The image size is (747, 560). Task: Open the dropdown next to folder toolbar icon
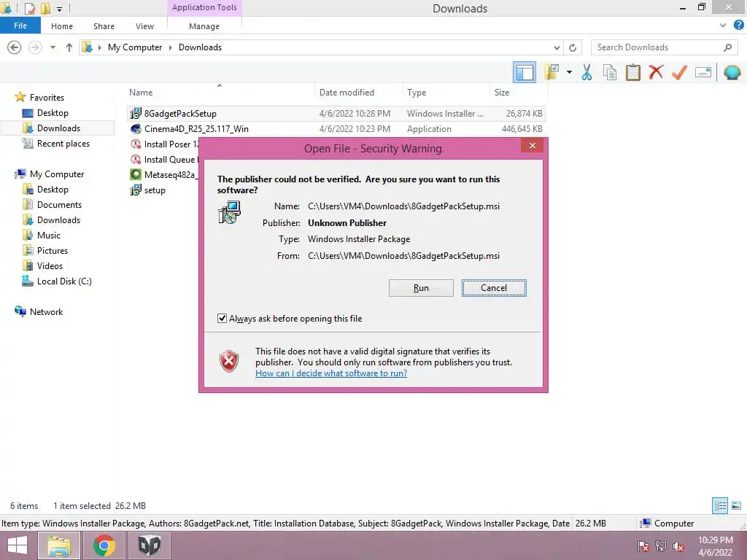click(569, 72)
